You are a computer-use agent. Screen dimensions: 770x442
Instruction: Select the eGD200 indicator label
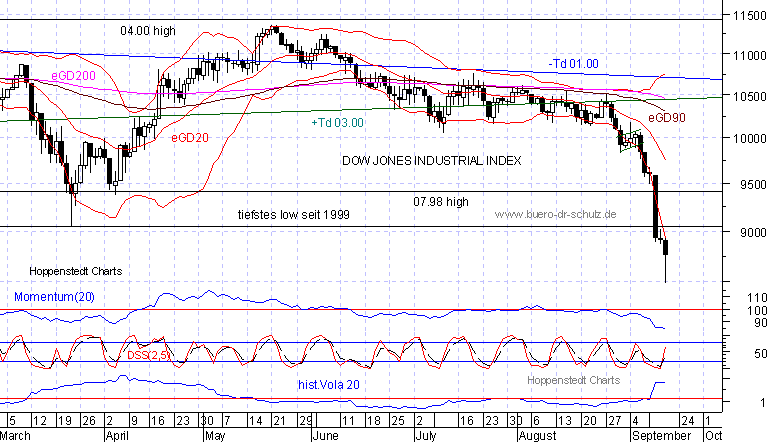pos(73,76)
